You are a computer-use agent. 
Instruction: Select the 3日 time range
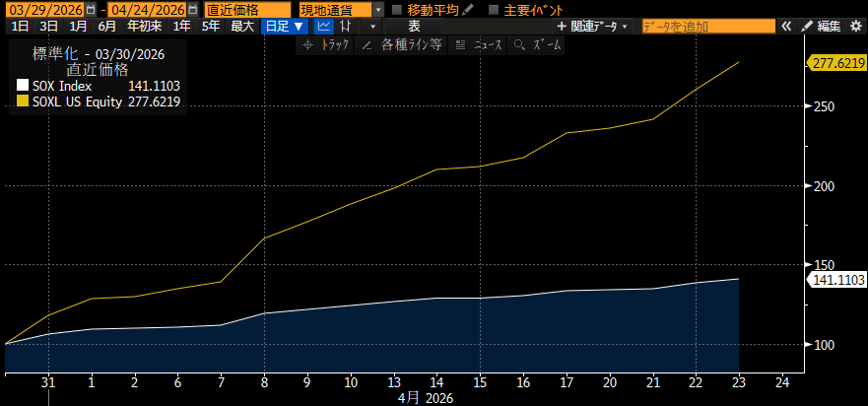[x=48, y=26]
